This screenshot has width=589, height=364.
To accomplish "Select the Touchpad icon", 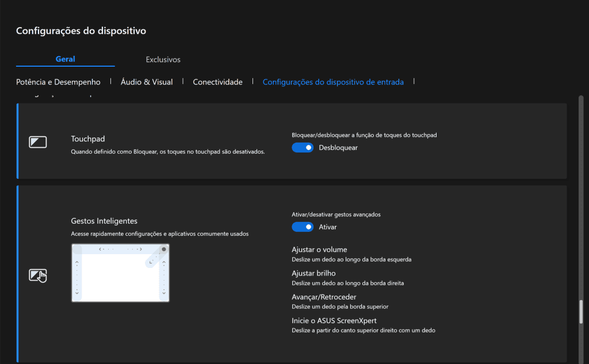I will 37,141.
